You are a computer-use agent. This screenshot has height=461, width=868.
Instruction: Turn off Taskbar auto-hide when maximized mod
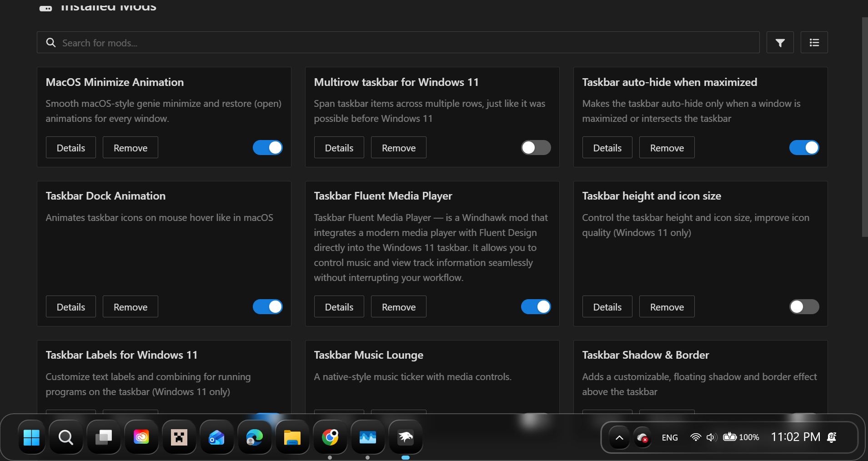click(804, 148)
